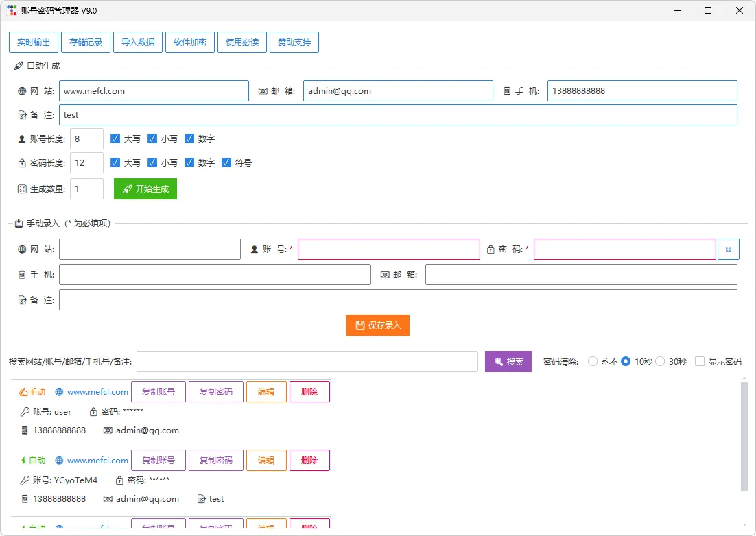The image size is (756, 536).
Task: Click the search input box
Action: tap(307, 362)
